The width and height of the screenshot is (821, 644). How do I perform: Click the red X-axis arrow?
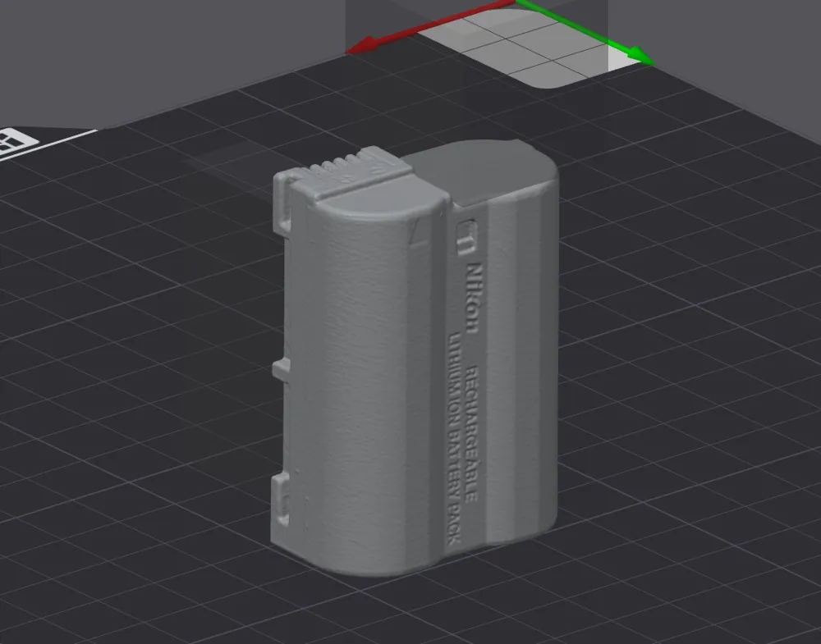tap(429, 27)
